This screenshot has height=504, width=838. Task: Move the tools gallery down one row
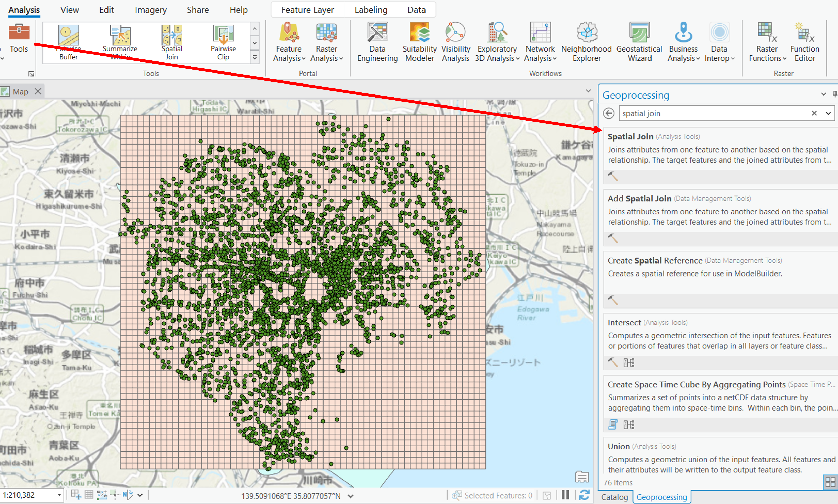tap(255, 43)
